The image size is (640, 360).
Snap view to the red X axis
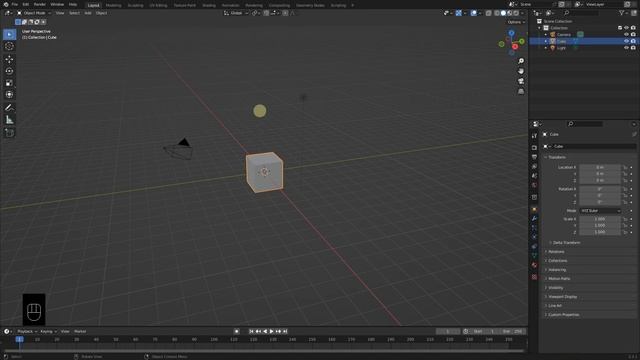click(x=515, y=47)
